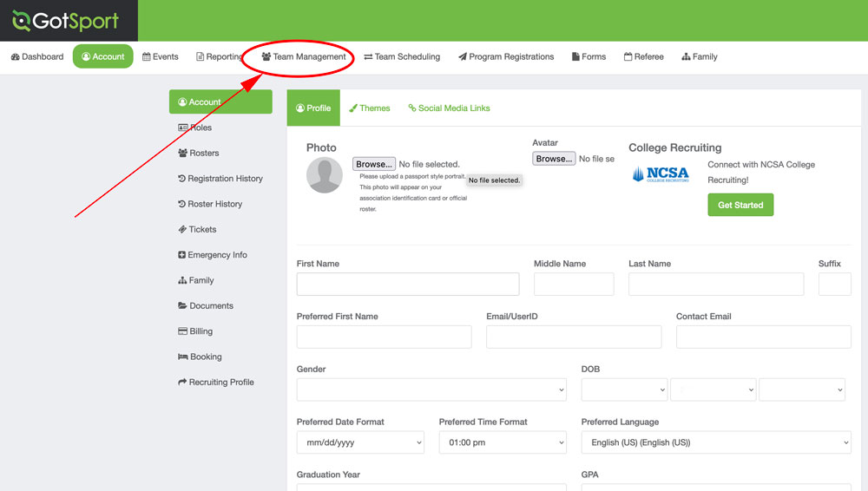868x491 pixels.
Task: Click the First Name input field
Action: (x=408, y=284)
